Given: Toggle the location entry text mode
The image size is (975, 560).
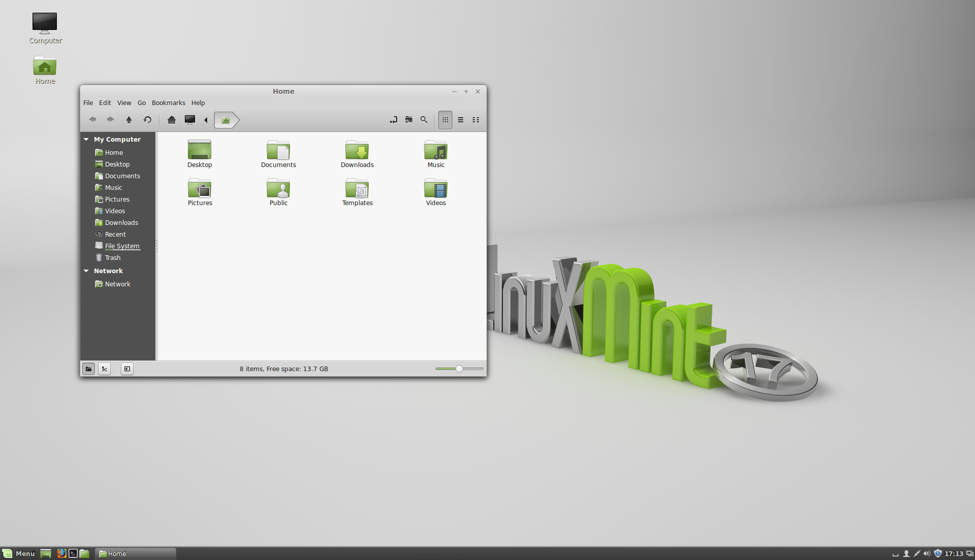Looking at the screenshot, I should tap(394, 120).
